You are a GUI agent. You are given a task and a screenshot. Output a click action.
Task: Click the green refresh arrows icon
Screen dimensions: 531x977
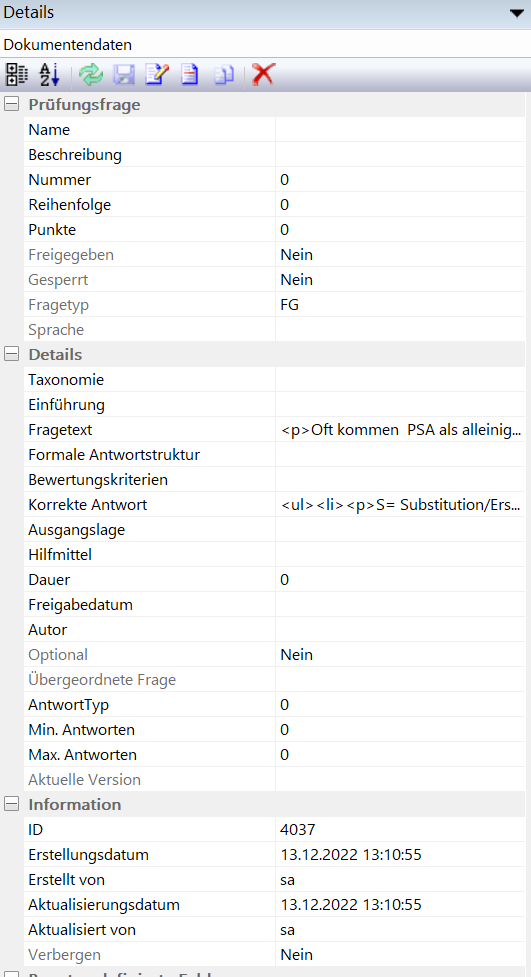(91, 75)
